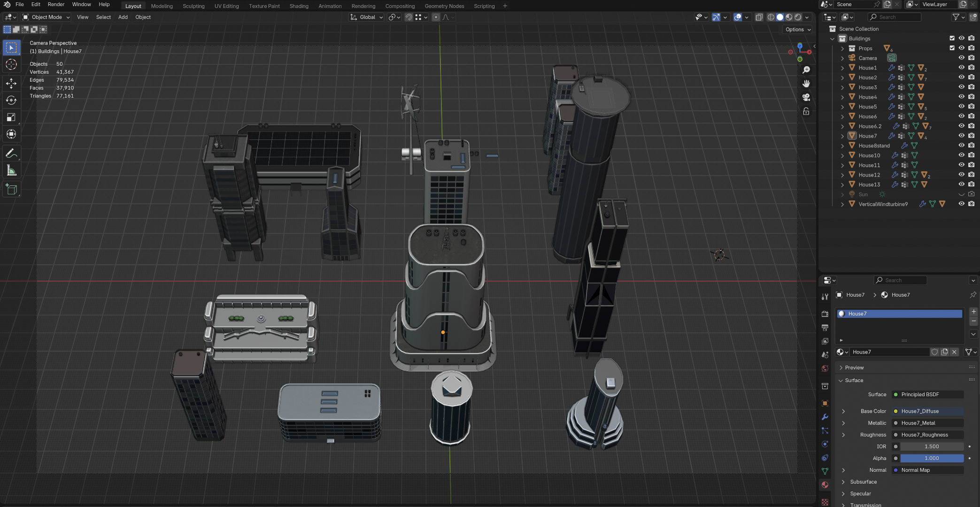Collapse the Buildings collection
Viewport: 980px width, 507px height.
tap(833, 39)
